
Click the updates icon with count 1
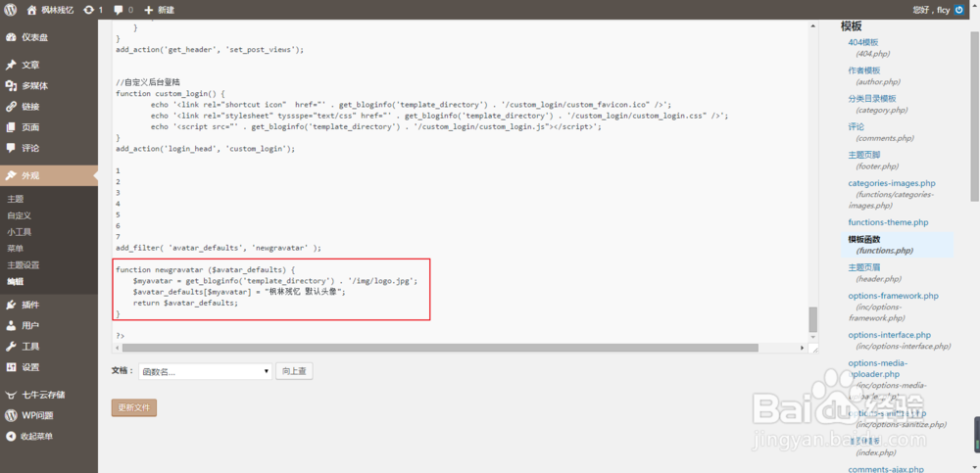pyautogui.click(x=89, y=10)
